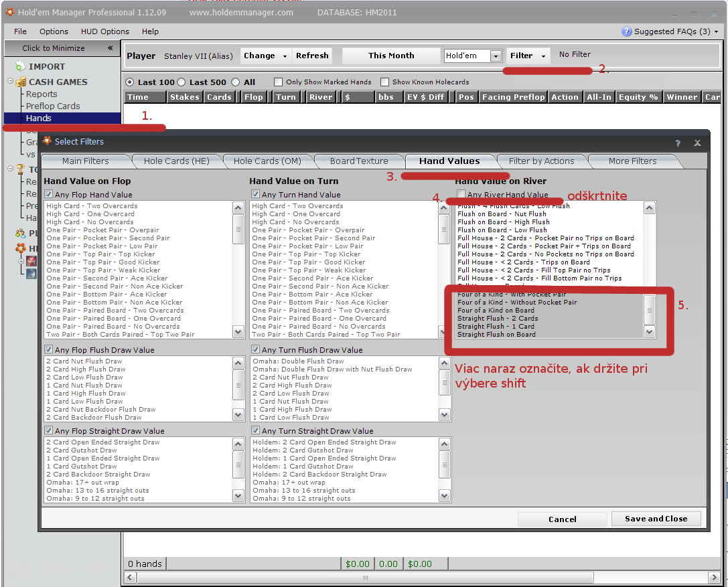
Task: Click the moon icon in sidebar tree
Action: click(31, 274)
